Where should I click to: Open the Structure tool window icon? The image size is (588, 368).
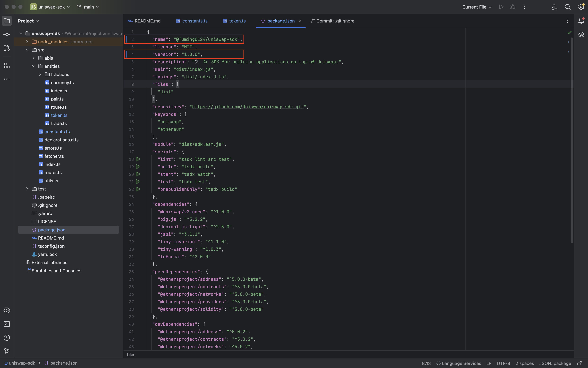coord(7,65)
